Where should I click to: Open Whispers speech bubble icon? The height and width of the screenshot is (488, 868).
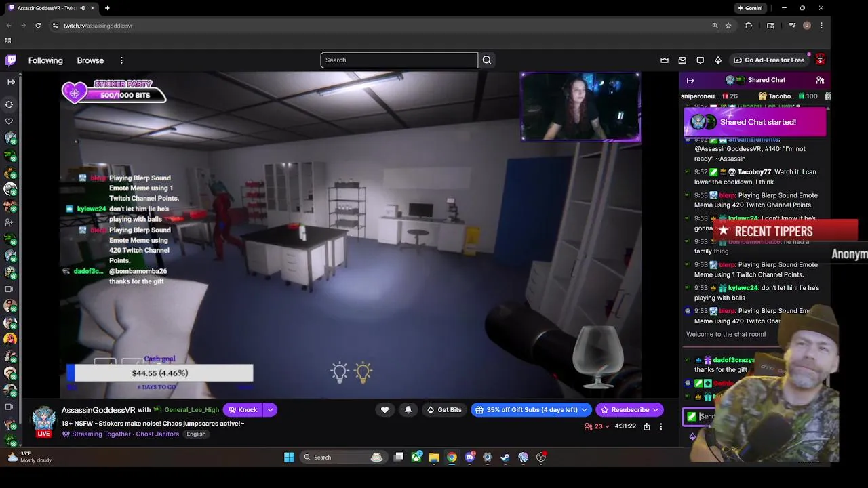pyautogui.click(x=701, y=60)
